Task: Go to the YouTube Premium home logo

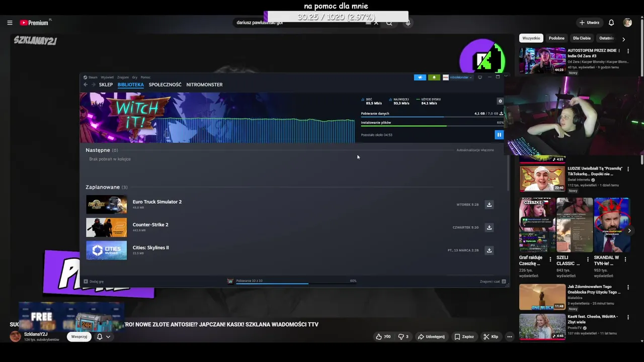Action: [x=35, y=23]
